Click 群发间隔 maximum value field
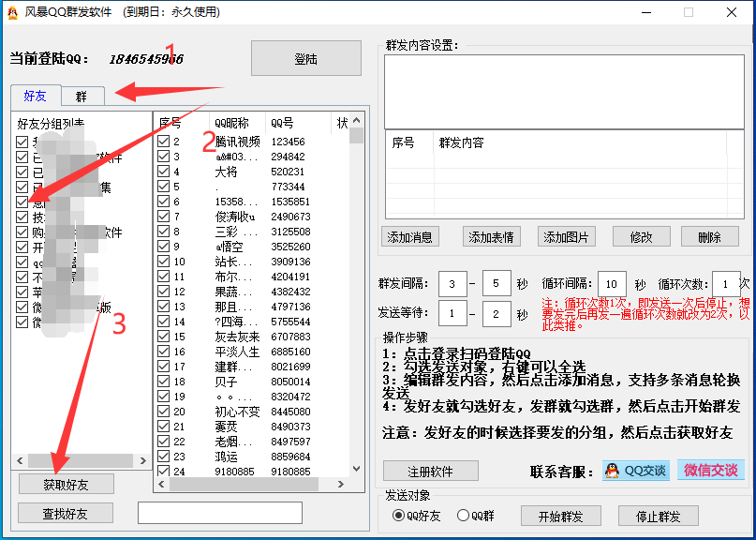 [x=497, y=283]
